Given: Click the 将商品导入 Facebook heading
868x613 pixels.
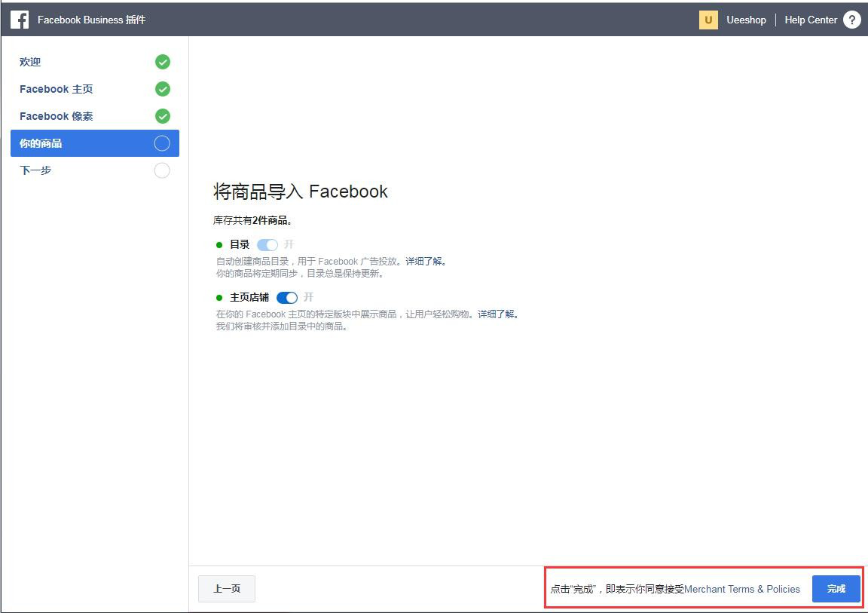Looking at the screenshot, I should click(x=301, y=192).
